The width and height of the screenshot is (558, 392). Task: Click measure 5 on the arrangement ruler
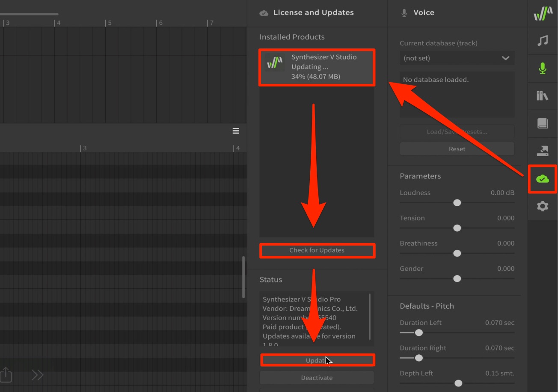tap(110, 23)
